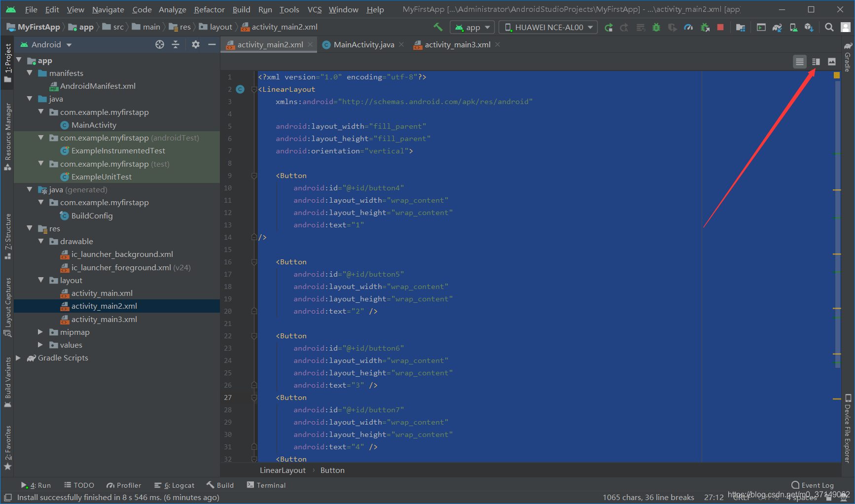Open the HUAWEI NCE-AL00 device dropdown
The image size is (855, 504).
coord(548,28)
